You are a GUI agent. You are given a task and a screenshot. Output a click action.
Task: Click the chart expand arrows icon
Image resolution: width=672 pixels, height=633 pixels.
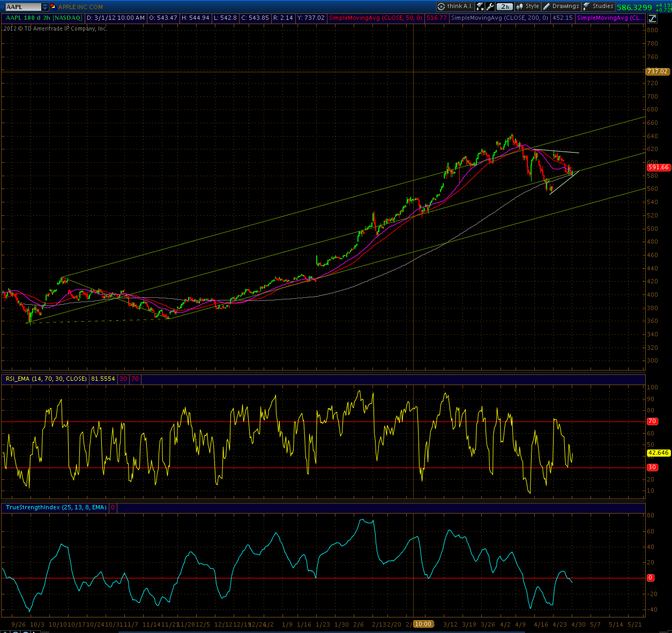(x=480, y=6)
